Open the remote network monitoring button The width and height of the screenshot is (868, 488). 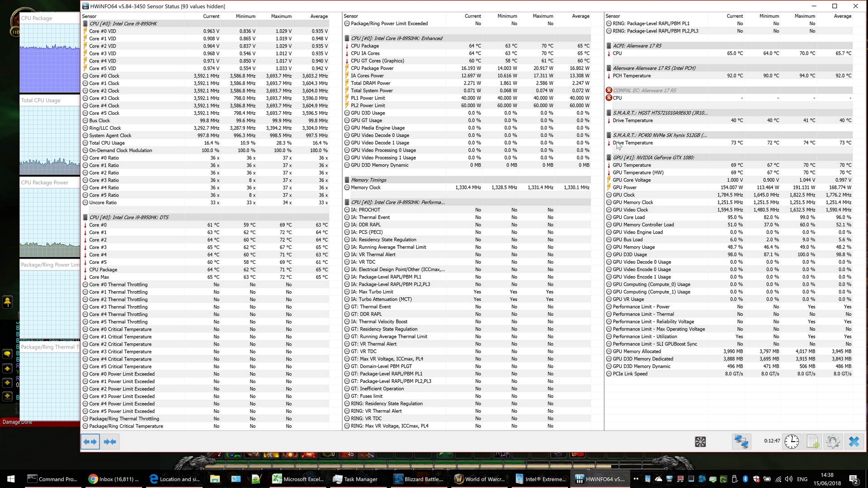click(741, 441)
